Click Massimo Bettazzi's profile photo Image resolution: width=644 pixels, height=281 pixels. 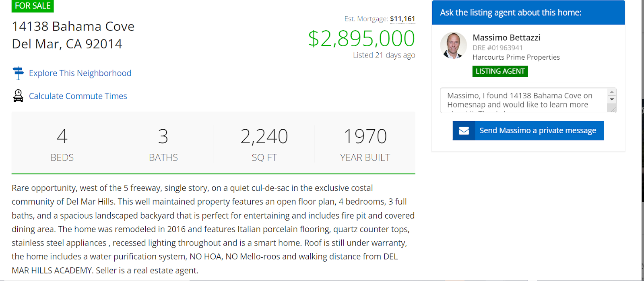tap(453, 46)
